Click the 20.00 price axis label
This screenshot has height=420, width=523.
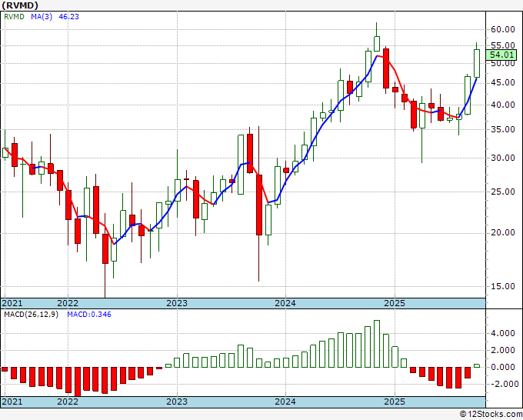503,232
